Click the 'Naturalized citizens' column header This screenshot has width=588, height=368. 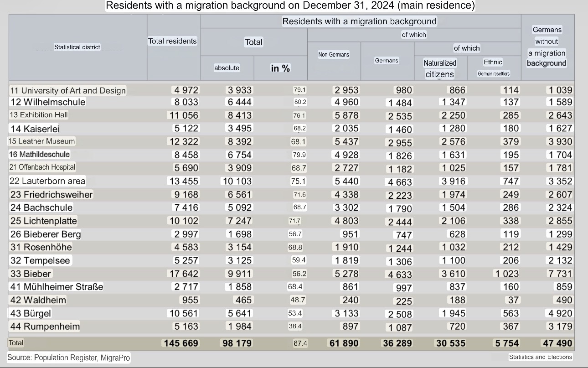click(440, 68)
